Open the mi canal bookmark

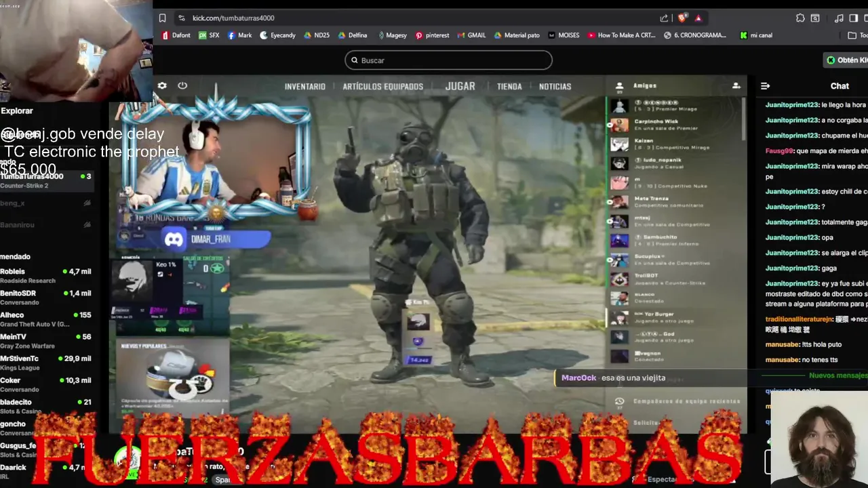click(756, 35)
